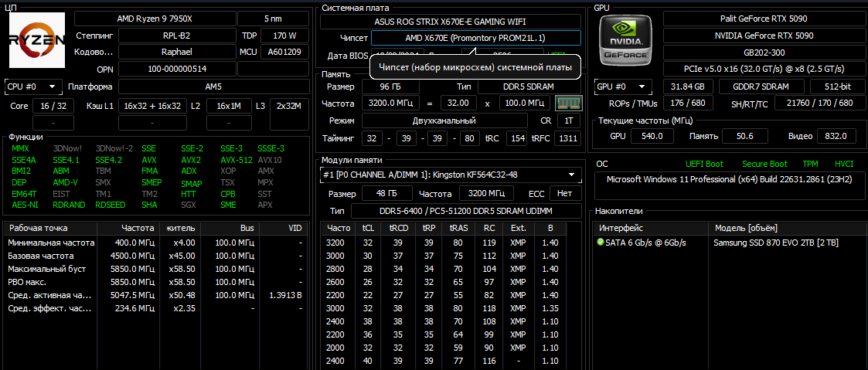Viewport: 868px width, 370px height.
Task: Click the Raphael codename field
Action: point(177,53)
